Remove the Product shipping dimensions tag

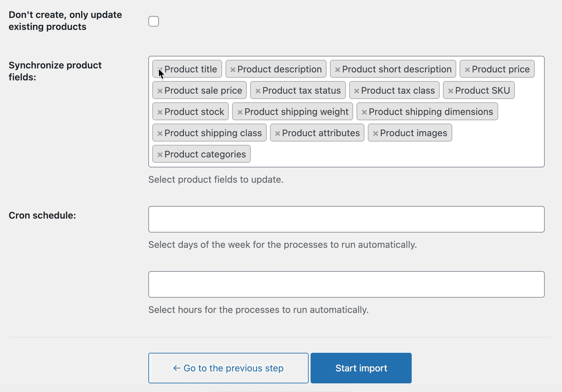coord(364,112)
